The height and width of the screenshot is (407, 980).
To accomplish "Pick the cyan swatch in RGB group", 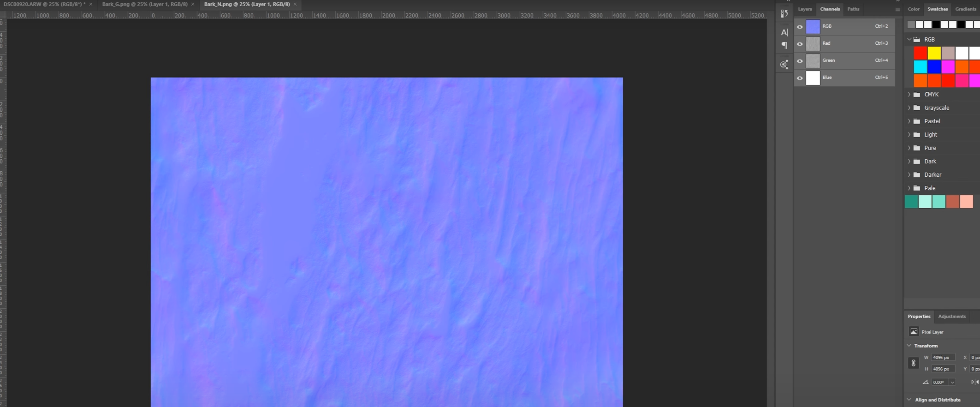I will pyautogui.click(x=921, y=67).
